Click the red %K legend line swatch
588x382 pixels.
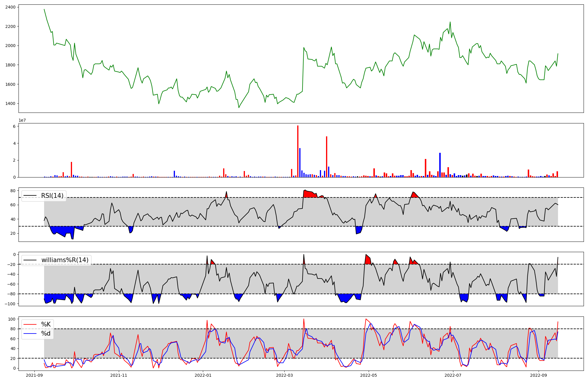pos(30,324)
